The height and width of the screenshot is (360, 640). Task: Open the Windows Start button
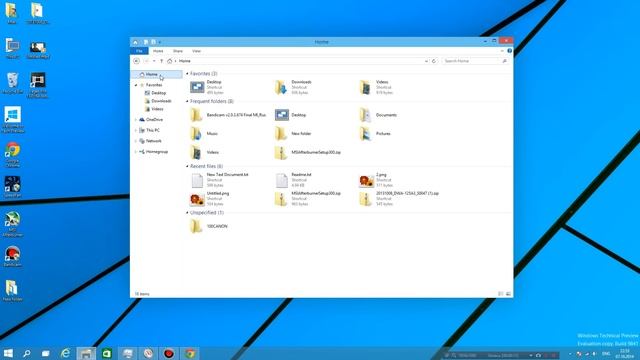coord(8,353)
